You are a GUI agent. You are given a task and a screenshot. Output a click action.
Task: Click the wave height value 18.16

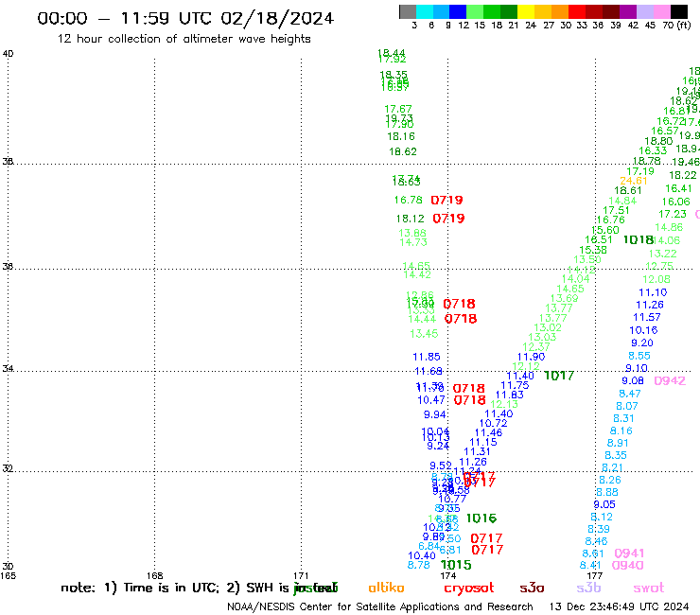[401, 136]
